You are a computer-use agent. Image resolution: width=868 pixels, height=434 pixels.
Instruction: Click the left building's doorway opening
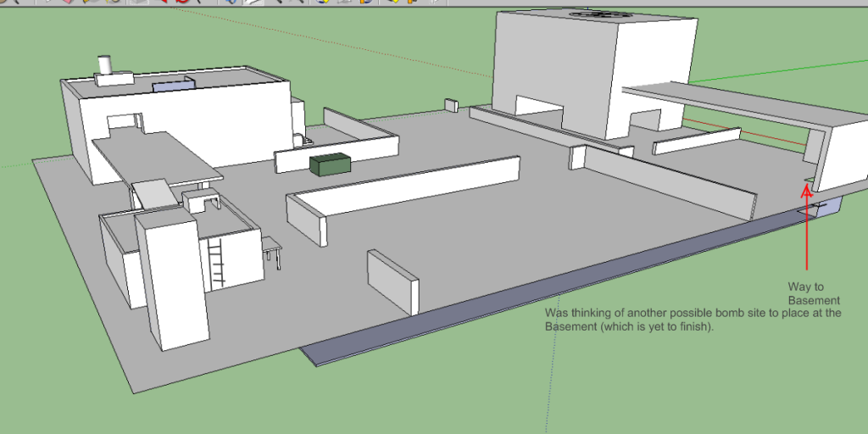pyautogui.click(x=121, y=125)
